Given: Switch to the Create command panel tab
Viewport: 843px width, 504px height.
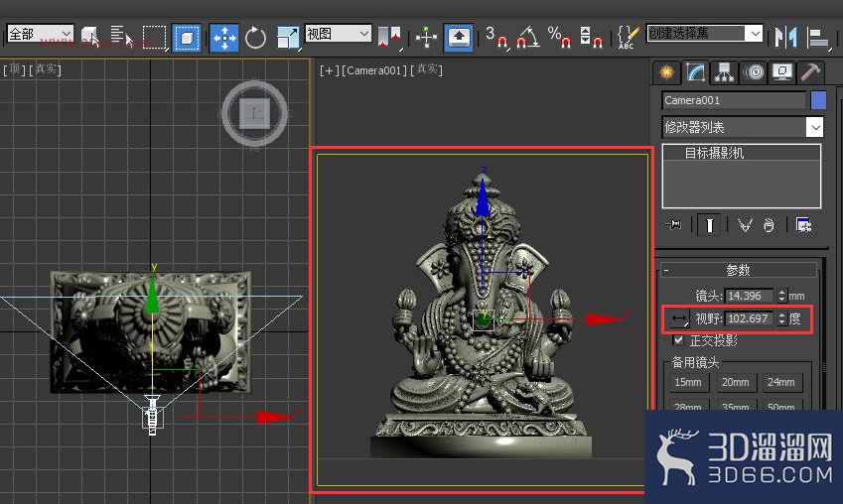Looking at the screenshot, I should pos(666,72).
